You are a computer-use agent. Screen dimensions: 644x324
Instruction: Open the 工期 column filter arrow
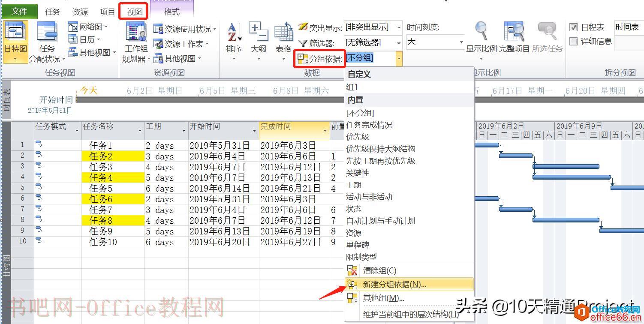click(x=184, y=130)
